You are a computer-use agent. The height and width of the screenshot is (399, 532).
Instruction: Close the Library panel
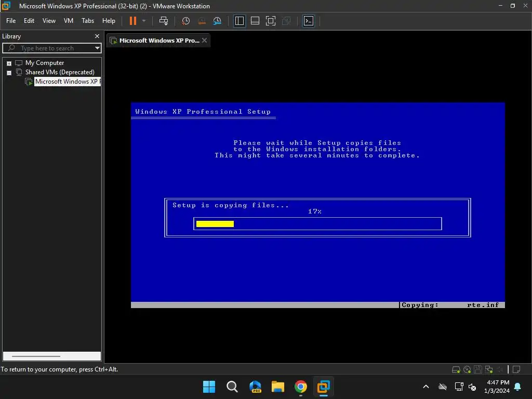point(97,36)
